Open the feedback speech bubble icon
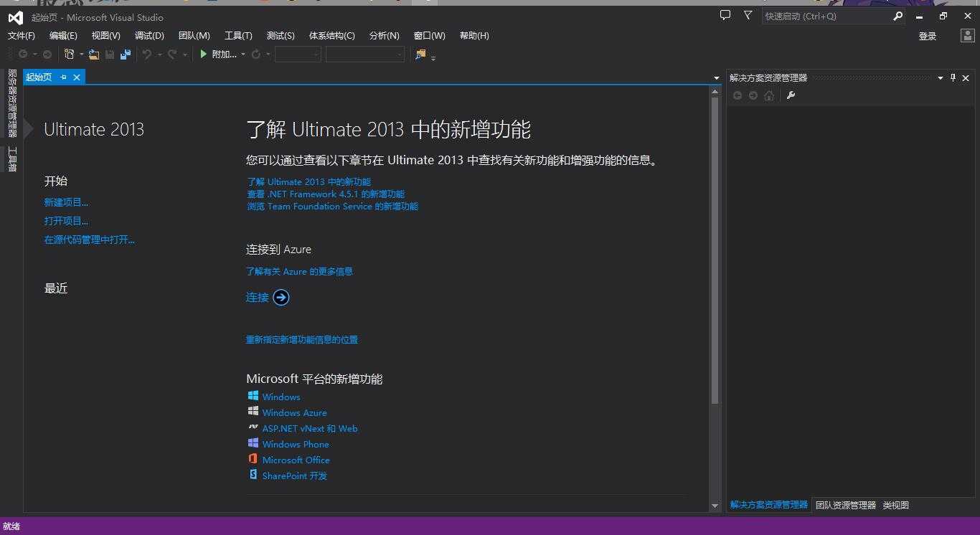Screen dimensions: 980x535 [725, 15]
